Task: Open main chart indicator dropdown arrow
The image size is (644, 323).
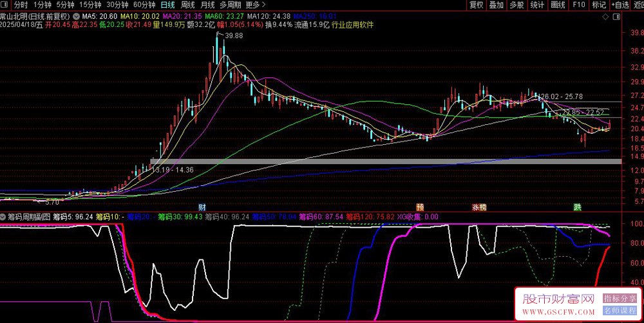Action: point(77,17)
